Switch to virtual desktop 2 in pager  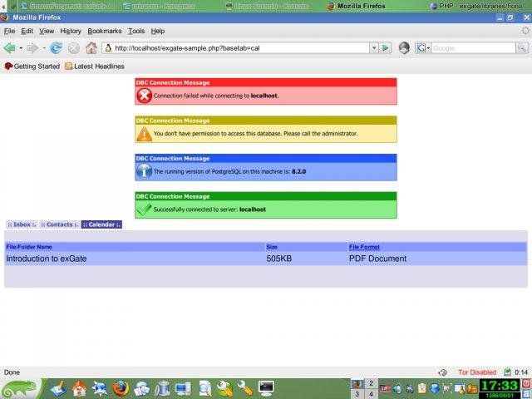[371, 383]
